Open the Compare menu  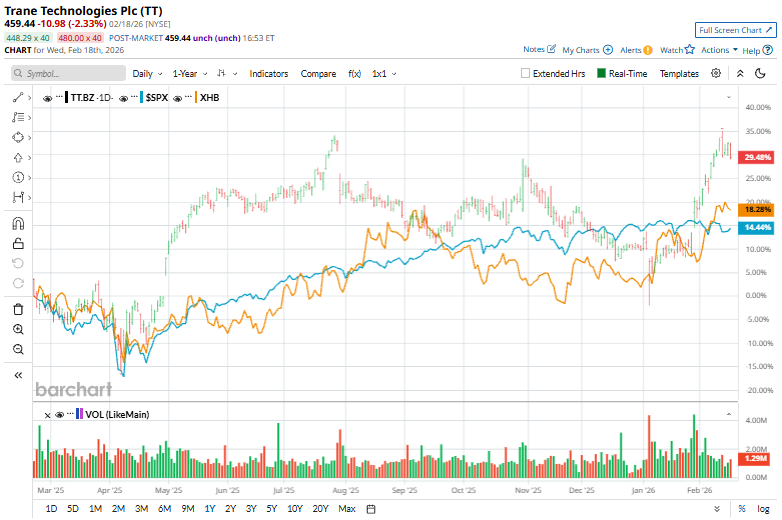click(x=318, y=74)
